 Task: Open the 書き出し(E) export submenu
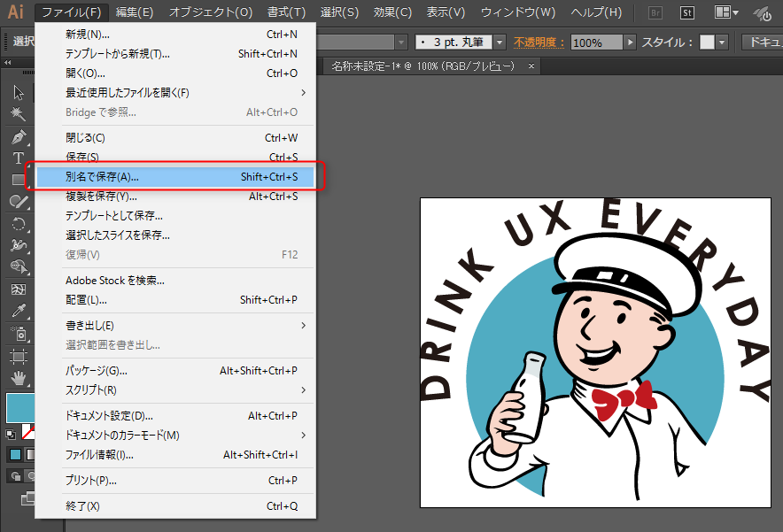pyautogui.click(x=177, y=325)
